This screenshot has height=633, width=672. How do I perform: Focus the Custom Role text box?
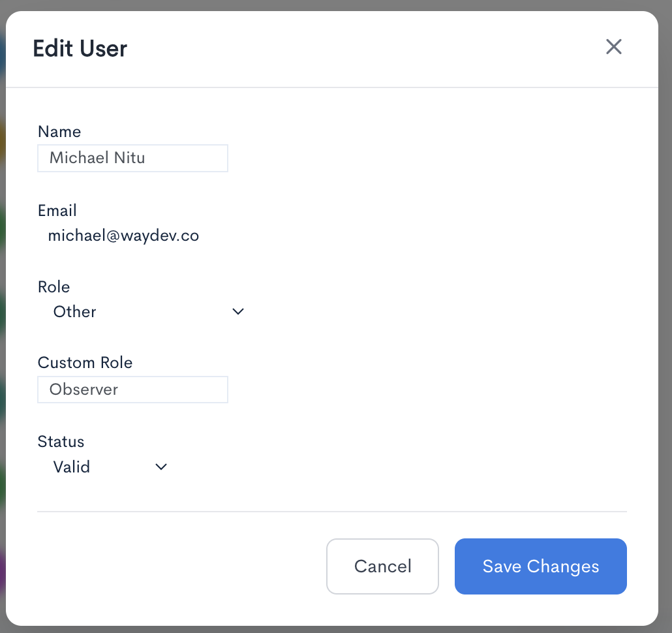(x=132, y=390)
